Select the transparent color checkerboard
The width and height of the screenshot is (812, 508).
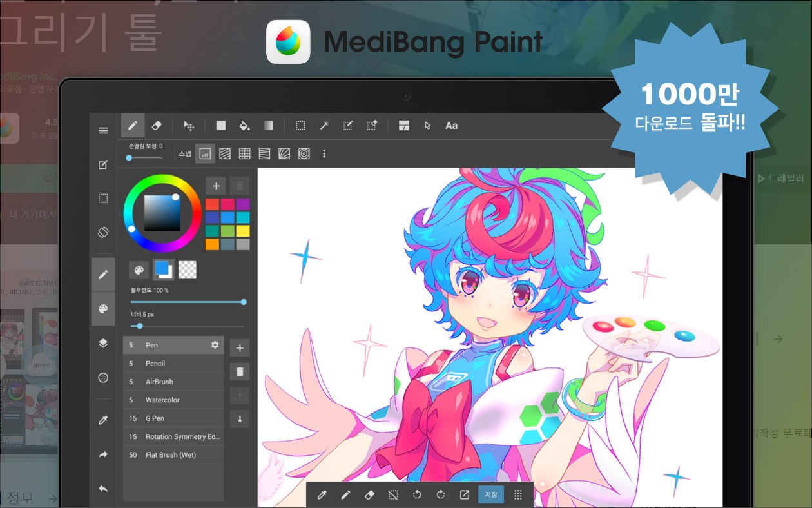pos(188,270)
